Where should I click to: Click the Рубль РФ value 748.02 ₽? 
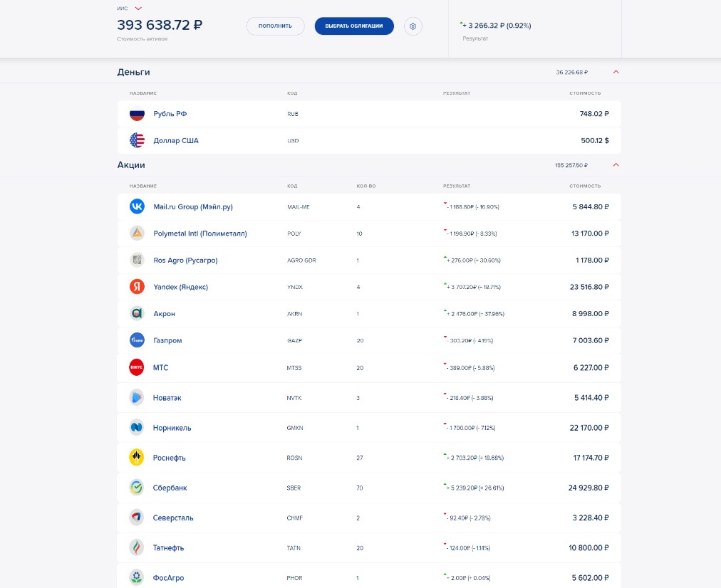594,113
